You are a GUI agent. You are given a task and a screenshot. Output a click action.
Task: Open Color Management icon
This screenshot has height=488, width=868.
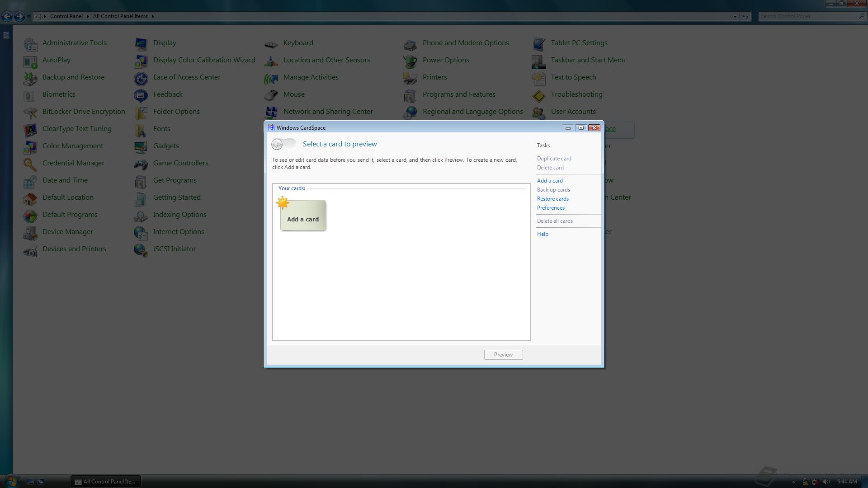pos(30,147)
